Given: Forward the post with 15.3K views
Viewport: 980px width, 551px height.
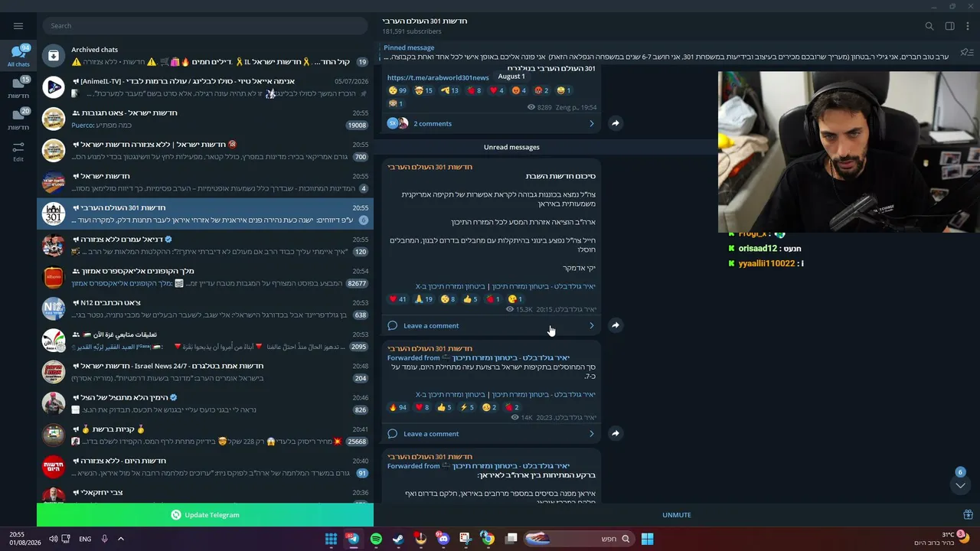Looking at the screenshot, I should [615, 325].
